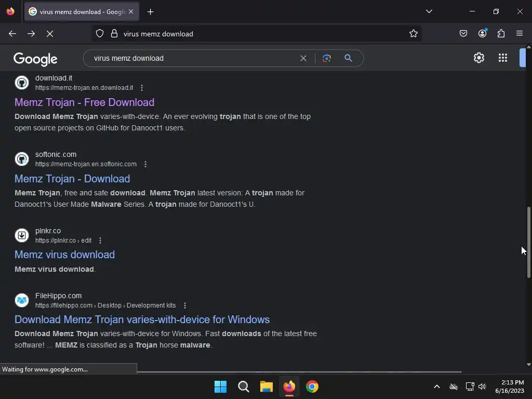The width and height of the screenshot is (532, 399).
Task: Submit search with magnifier button
Action: pos(348,58)
